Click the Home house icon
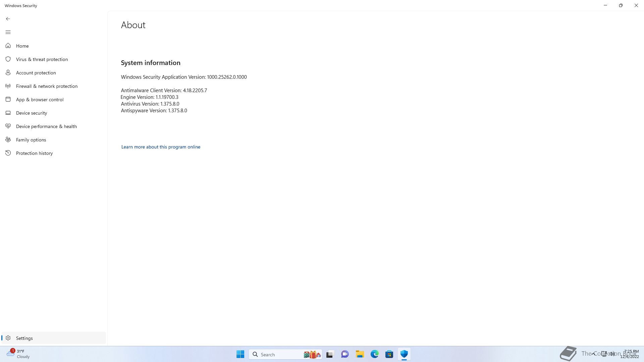Image resolution: width=644 pixels, height=362 pixels. (x=8, y=46)
